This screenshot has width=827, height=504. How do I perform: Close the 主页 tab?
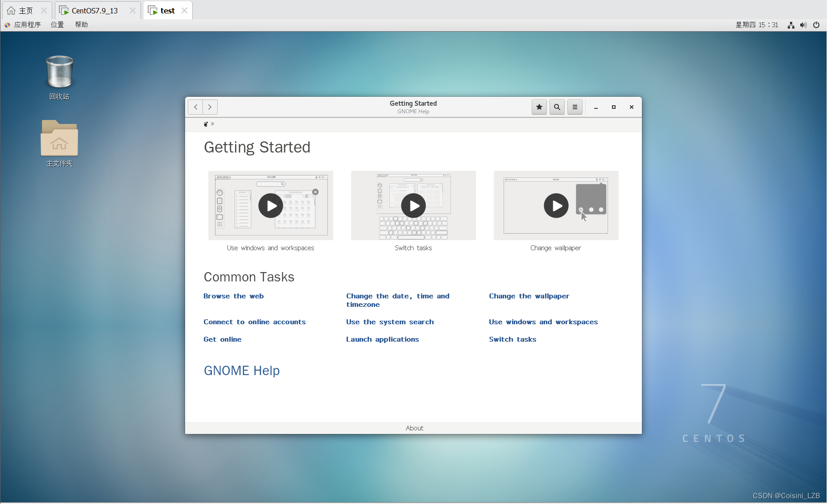(44, 11)
